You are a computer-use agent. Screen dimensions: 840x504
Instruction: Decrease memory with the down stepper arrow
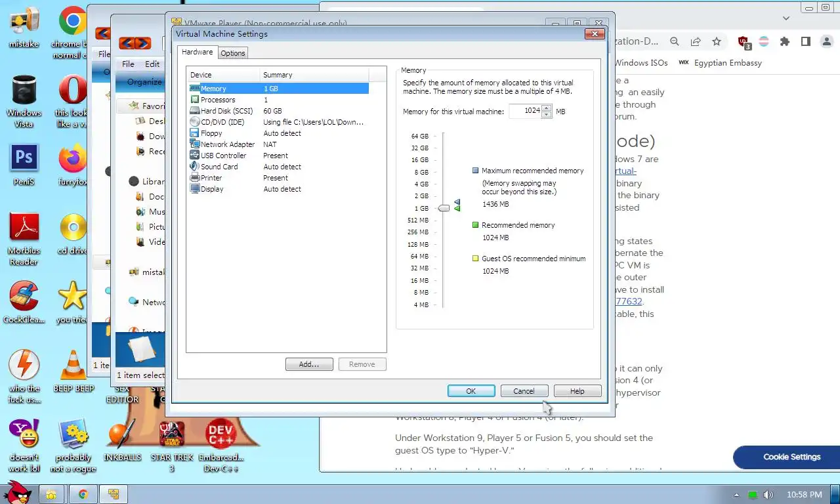[x=547, y=115]
